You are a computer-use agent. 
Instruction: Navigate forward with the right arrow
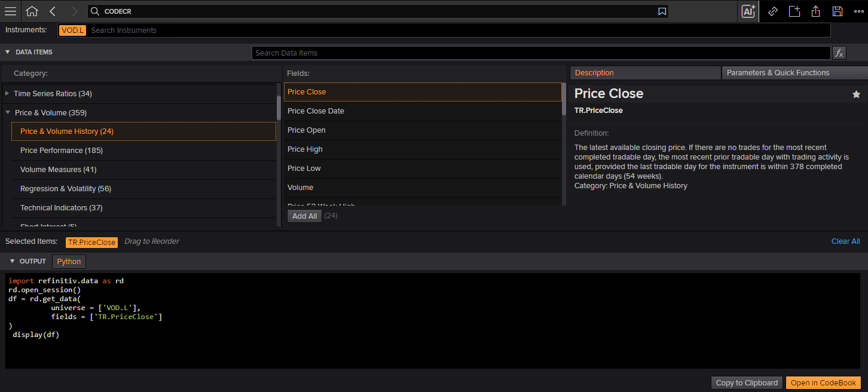pos(74,11)
